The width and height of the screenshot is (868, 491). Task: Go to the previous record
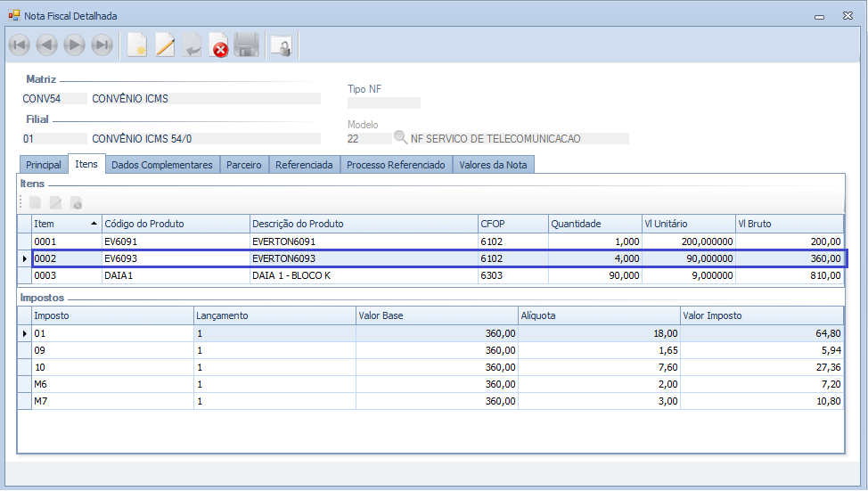click(x=46, y=45)
